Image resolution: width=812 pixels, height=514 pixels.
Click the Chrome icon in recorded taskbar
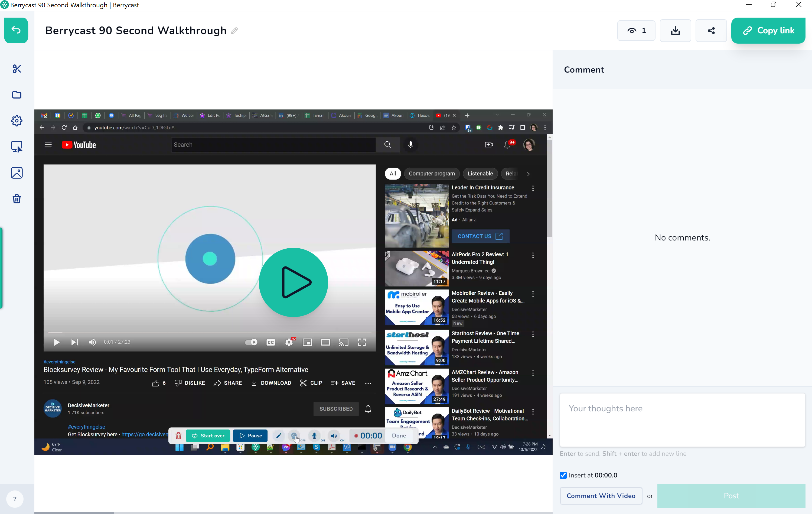(x=408, y=447)
